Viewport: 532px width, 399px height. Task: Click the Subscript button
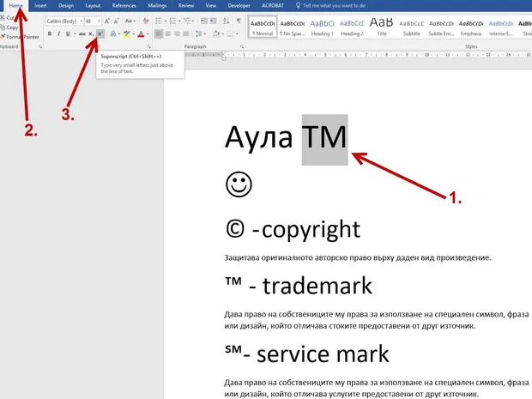[91, 34]
